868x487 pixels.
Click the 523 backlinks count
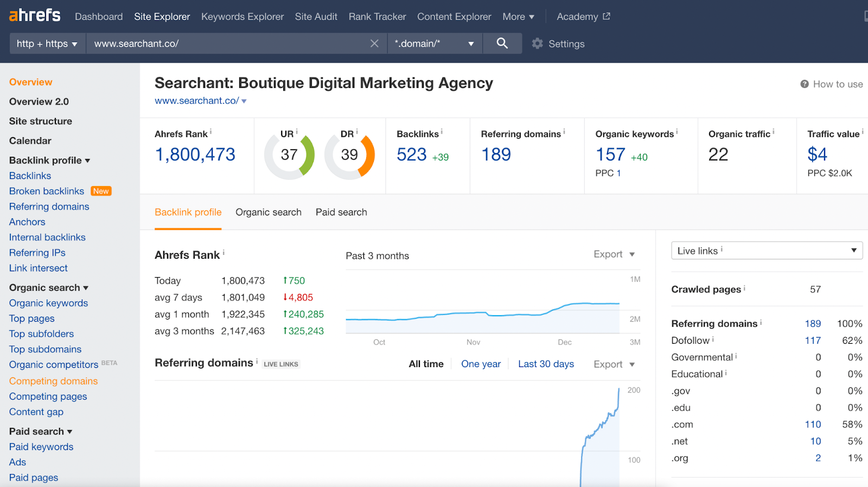pyautogui.click(x=412, y=155)
